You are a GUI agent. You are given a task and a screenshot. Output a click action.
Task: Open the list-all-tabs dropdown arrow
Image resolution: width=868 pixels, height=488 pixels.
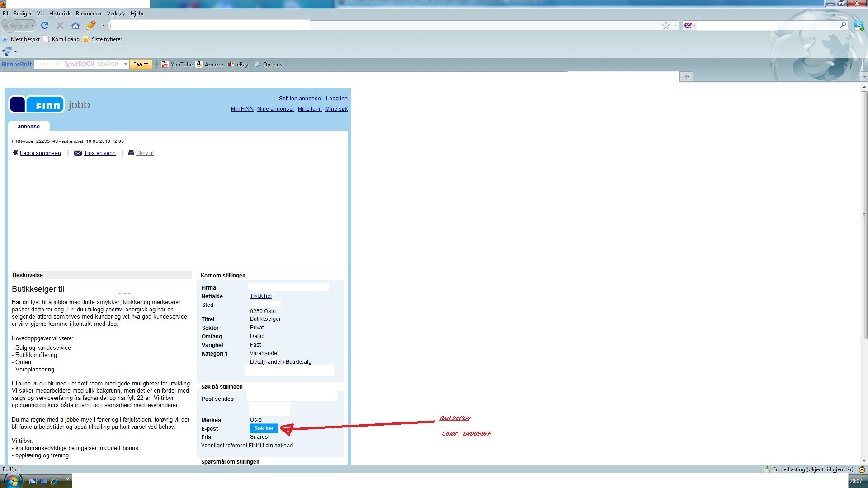pos(864,77)
